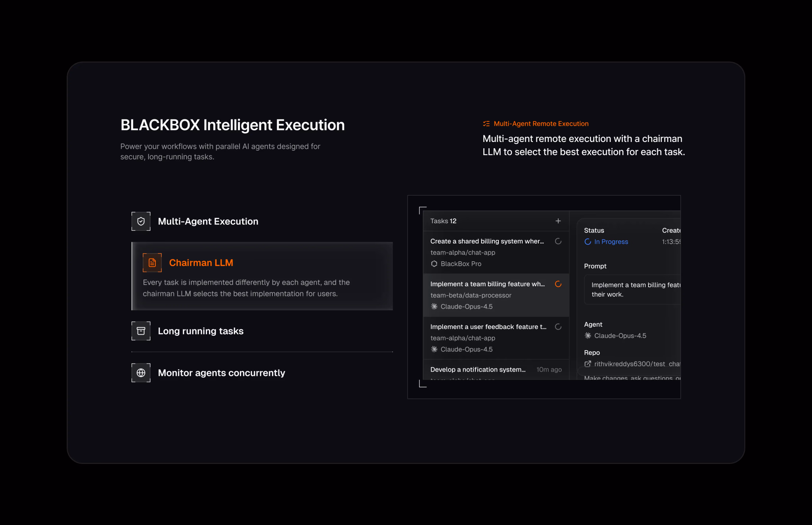Open the Develop a notification system task
The height and width of the screenshot is (525, 812).
pos(496,370)
